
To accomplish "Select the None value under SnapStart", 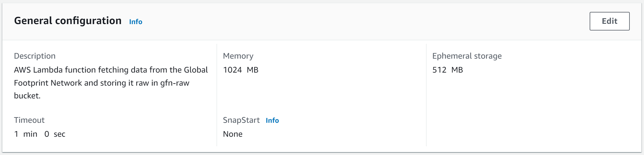I will point(232,134).
